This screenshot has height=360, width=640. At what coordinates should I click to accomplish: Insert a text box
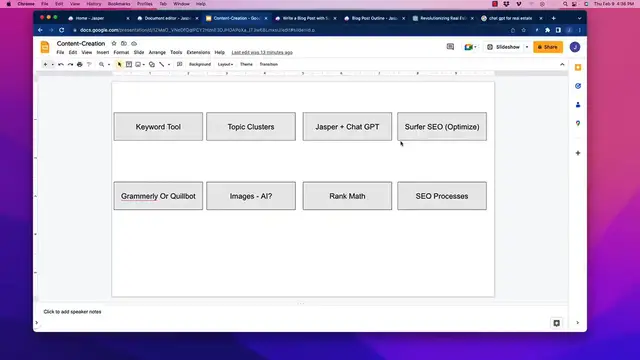pos(129,64)
